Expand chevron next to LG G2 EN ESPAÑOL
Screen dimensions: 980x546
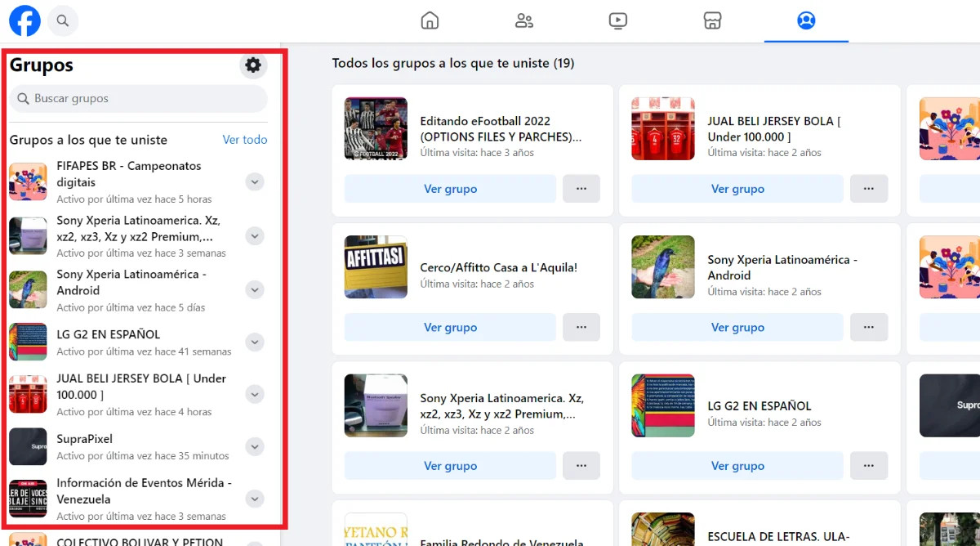[x=255, y=342]
